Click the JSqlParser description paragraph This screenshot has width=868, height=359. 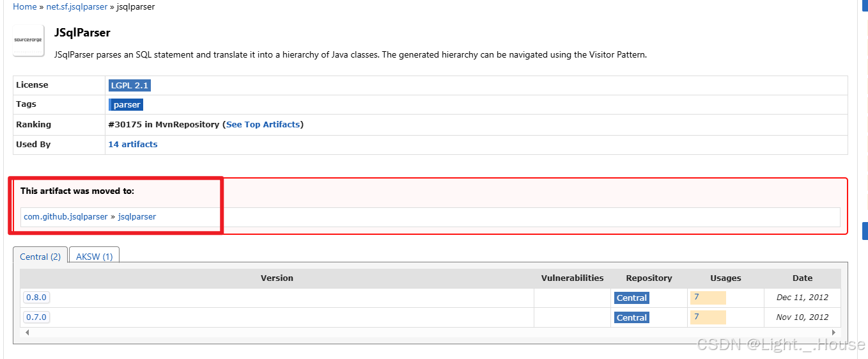pos(351,54)
